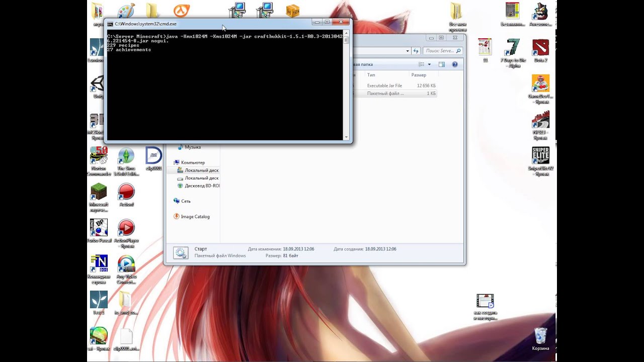The image size is (644, 362).
Task: Launch 7 Days to Die Alpha shortcut
Action: coord(513,53)
